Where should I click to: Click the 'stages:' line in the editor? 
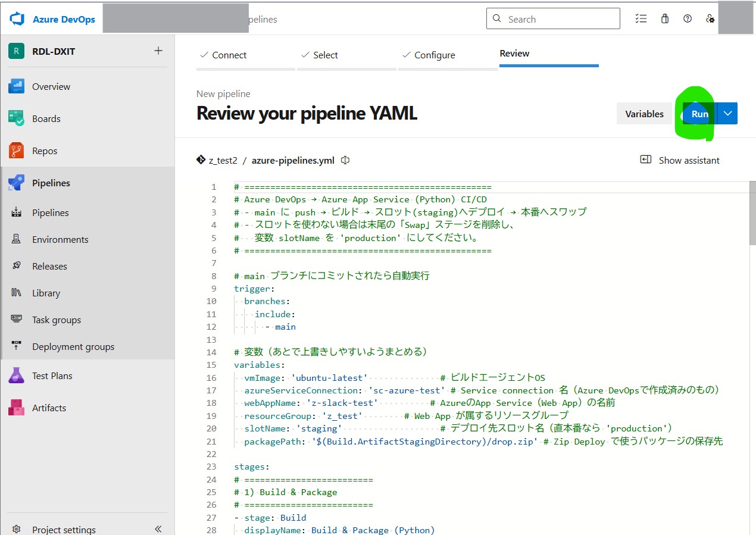coord(252,467)
